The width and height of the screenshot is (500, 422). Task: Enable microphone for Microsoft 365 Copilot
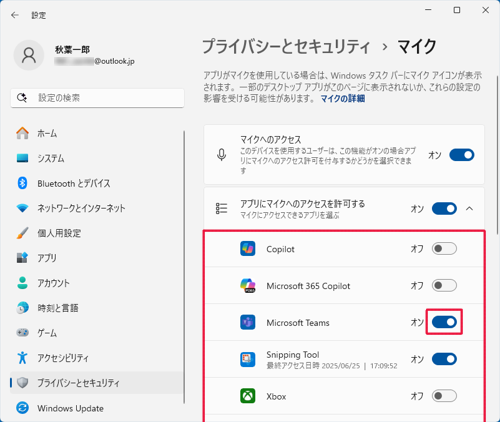(x=444, y=286)
